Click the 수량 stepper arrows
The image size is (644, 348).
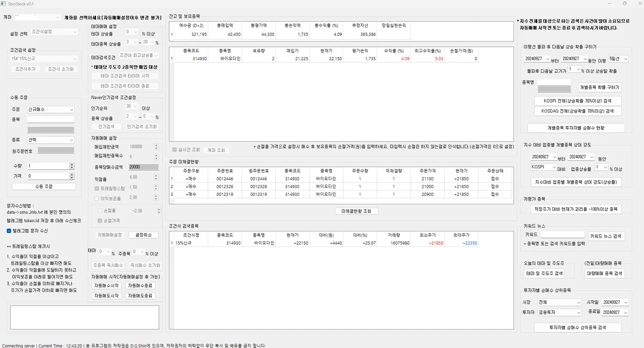[72, 166]
